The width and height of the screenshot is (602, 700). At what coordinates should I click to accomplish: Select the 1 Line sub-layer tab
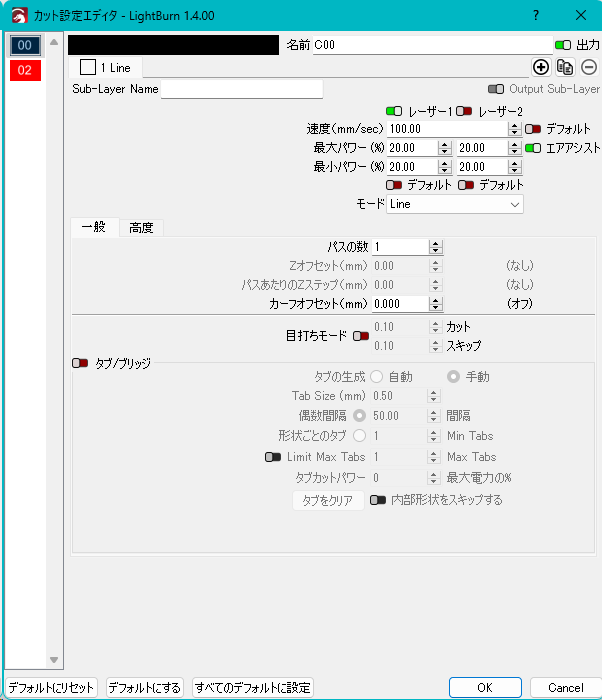coord(106,67)
